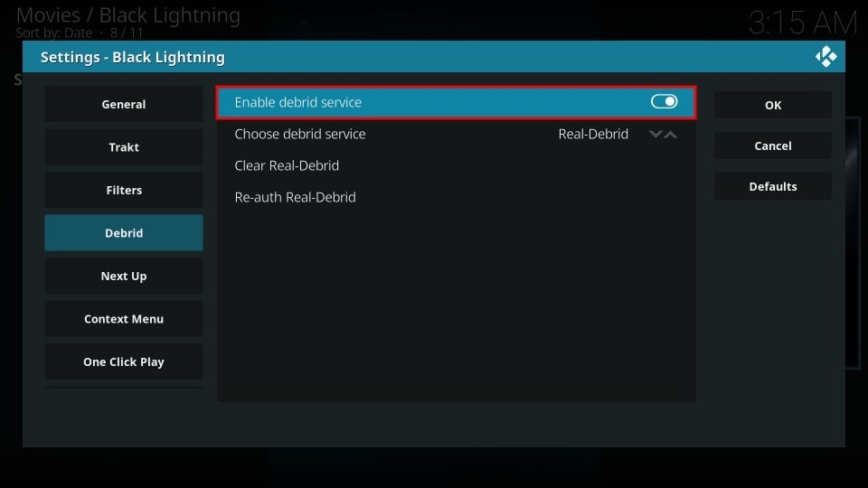Confirm settings with OK button
Image resolution: width=868 pixels, height=488 pixels.
pyautogui.click(x=773, y=105)
